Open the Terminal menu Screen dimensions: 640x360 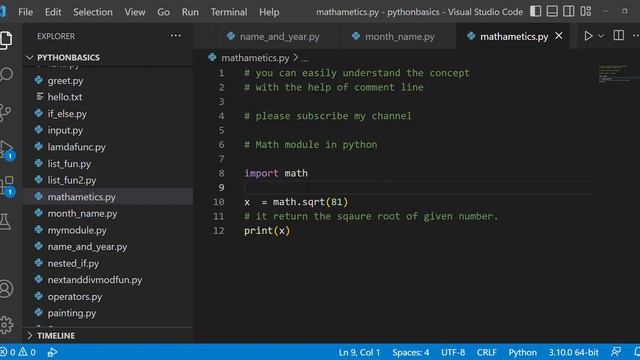(229, 12)
